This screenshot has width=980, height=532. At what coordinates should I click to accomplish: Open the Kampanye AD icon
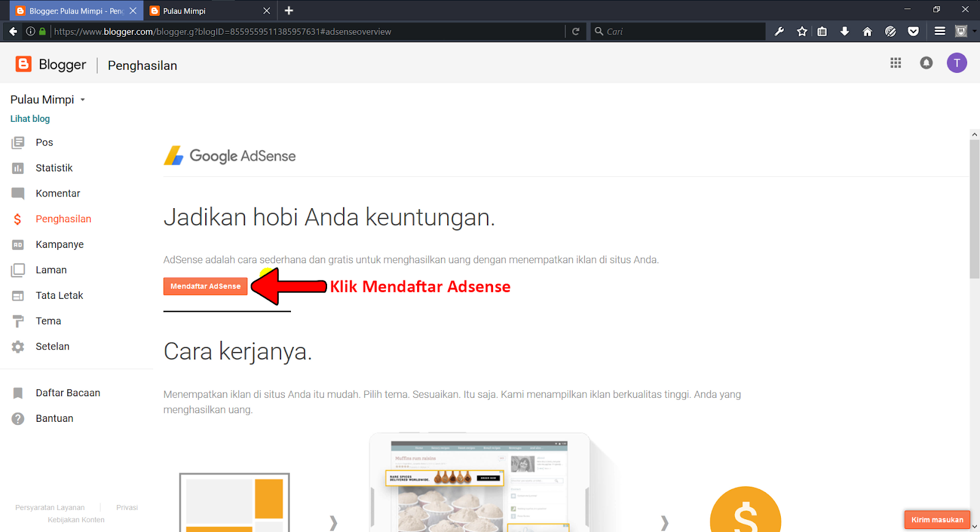18,245
